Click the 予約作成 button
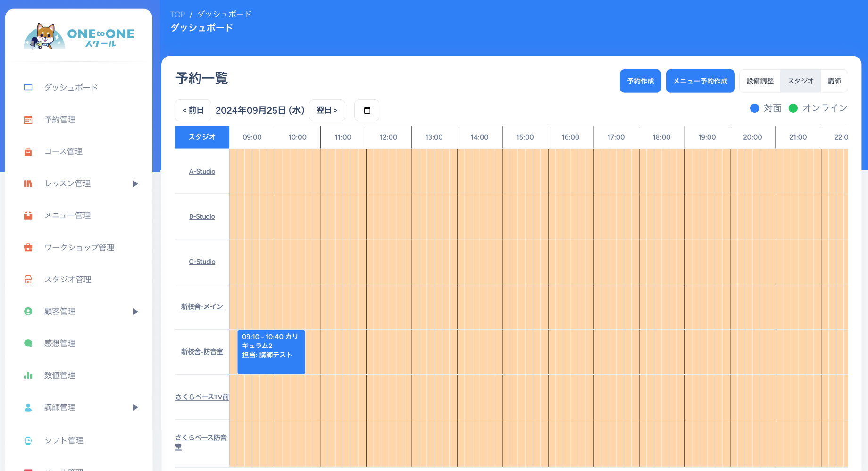The width and height of the screenshot is (868, 471). click(x=640, y=81)
